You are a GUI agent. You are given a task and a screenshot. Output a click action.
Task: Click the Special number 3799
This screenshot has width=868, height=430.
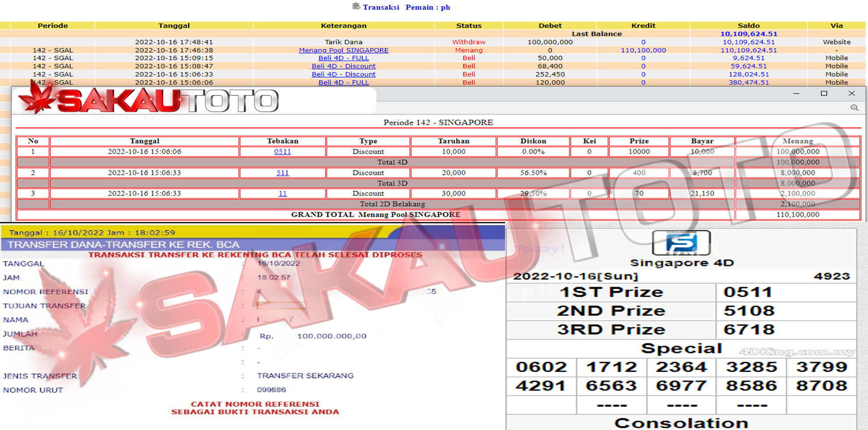822,367
